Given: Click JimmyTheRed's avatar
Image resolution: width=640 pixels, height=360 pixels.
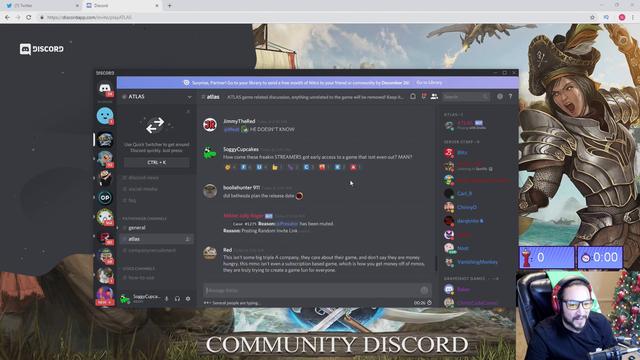Looking at the screenshot, I should click(210, 124).
